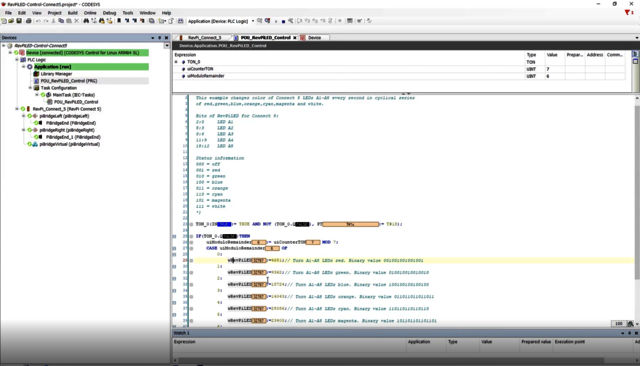This screenshot has height=366, width=640.
Task: Collapse the PLC Logic node
Action: pyautogui.click(x=17, y=60)
